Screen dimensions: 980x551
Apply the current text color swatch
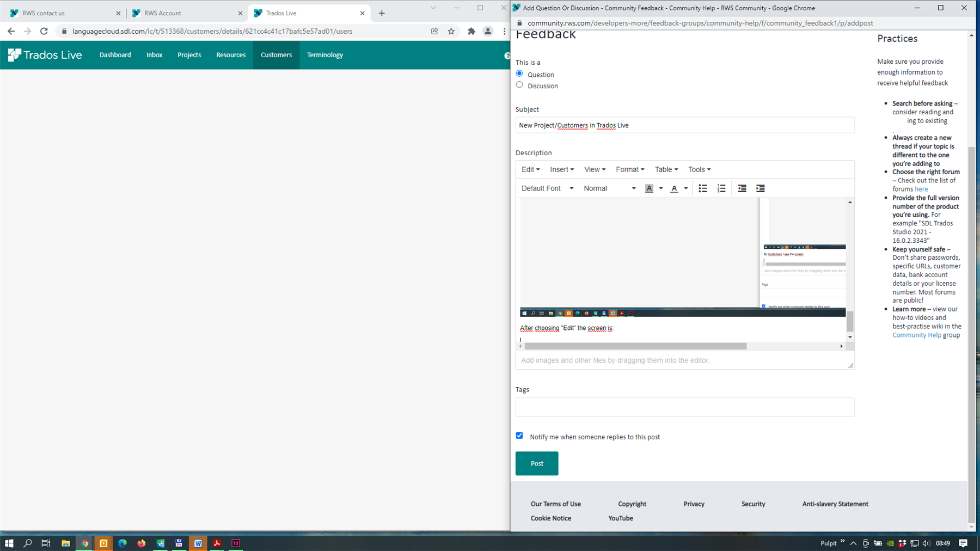coord(674,188)
